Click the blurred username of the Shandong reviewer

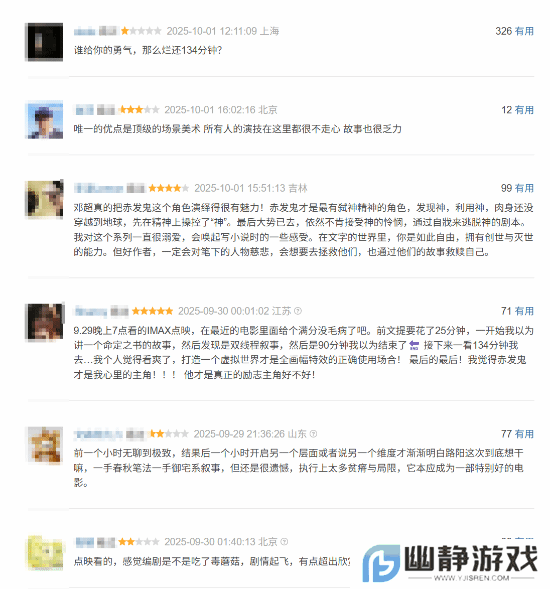pyautogui.click(x=98, y=434)
